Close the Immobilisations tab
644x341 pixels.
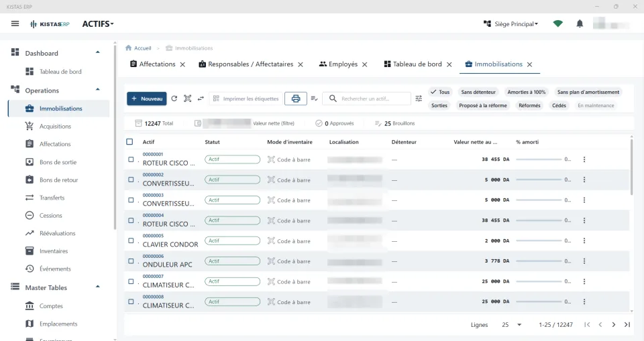pos(530,64)
